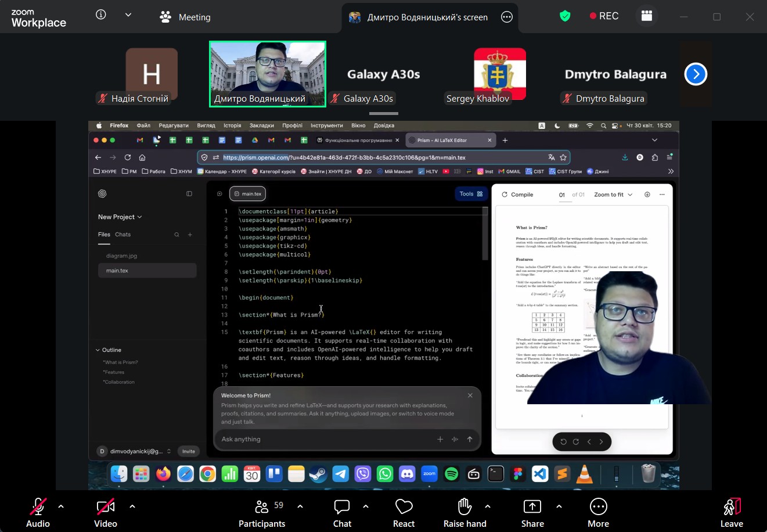
Task: Expand the Raise hand options arrow
Action: pyautogui.click(x=488, y=506)
